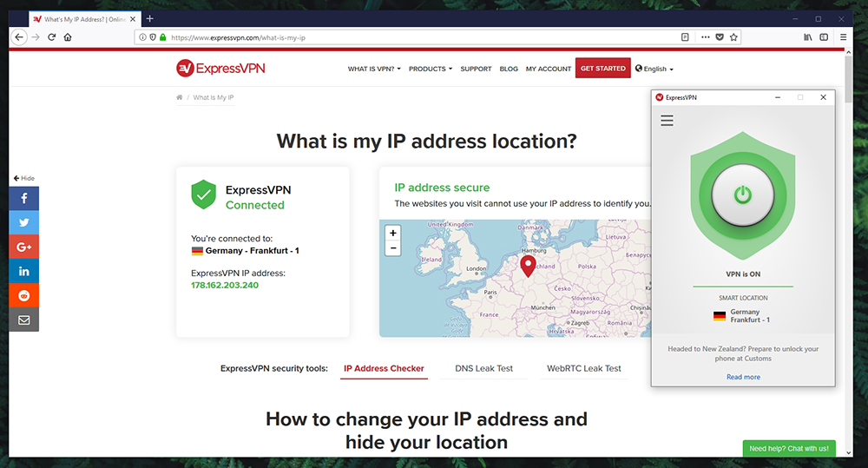Screen dimensions: 868x468
Task: Open the English language dropdown
Action: click(654, 69)
